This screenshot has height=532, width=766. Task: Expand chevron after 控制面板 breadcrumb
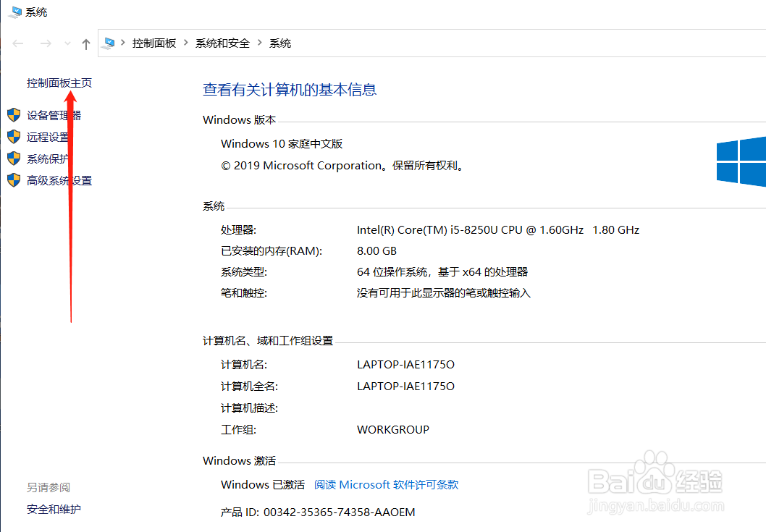[186, 43]
